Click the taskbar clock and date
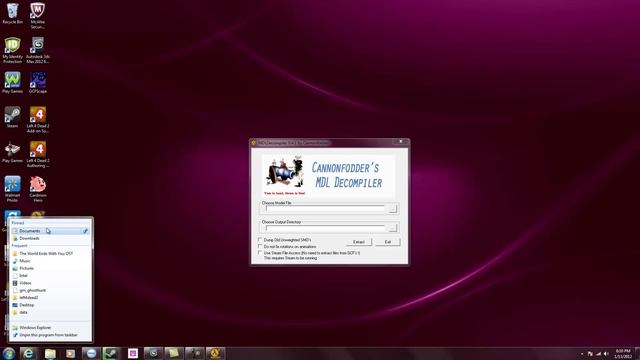 [623, 353]
